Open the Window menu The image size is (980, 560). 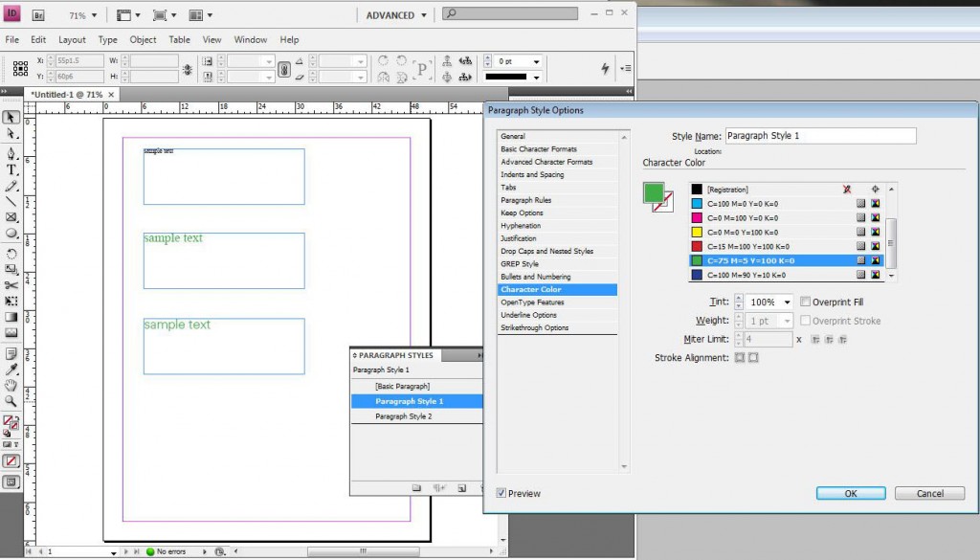click(x=251, y=39)
